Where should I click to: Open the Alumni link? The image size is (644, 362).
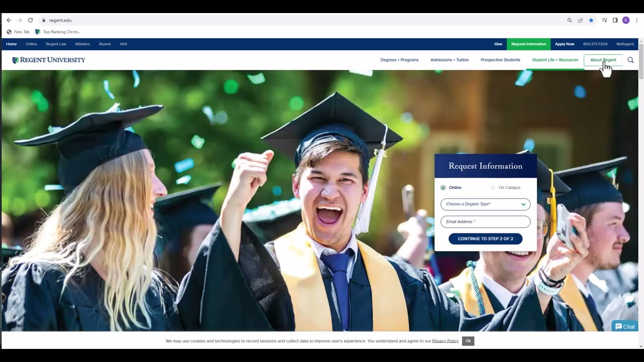click(x=105, y=44)
